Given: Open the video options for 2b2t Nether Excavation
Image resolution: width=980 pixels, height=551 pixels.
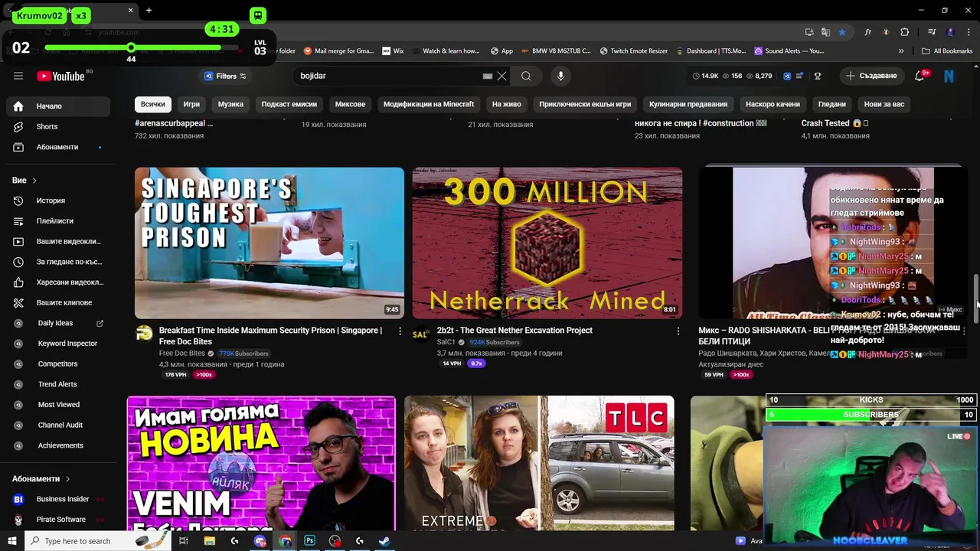Looking at the screenshot, I should pyautogui.click(x=678, y=331).
